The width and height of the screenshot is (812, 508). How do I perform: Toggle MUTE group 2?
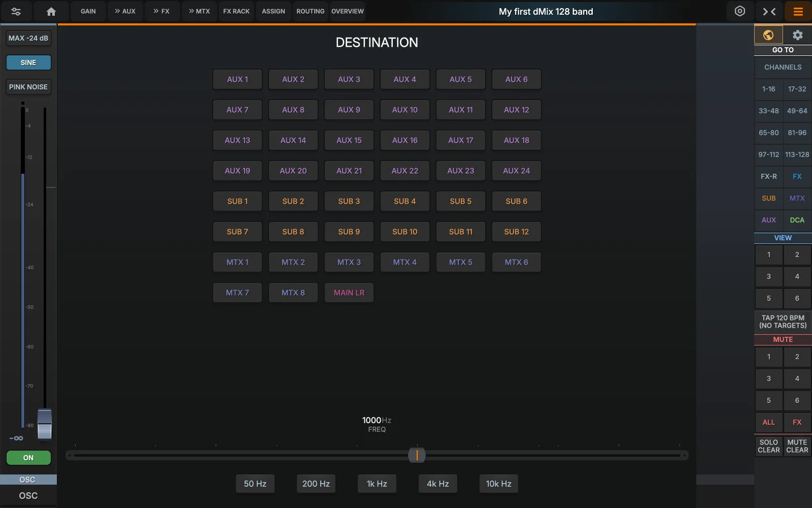point(797,357)
